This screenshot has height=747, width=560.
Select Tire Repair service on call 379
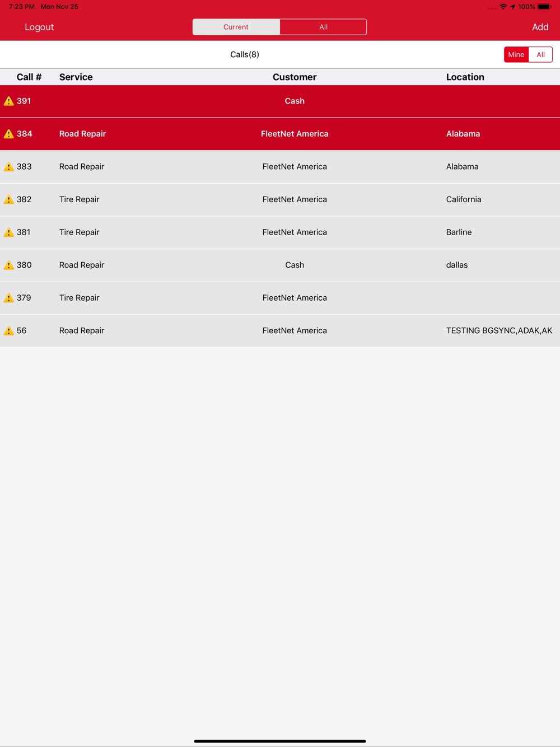click(80, 298)
